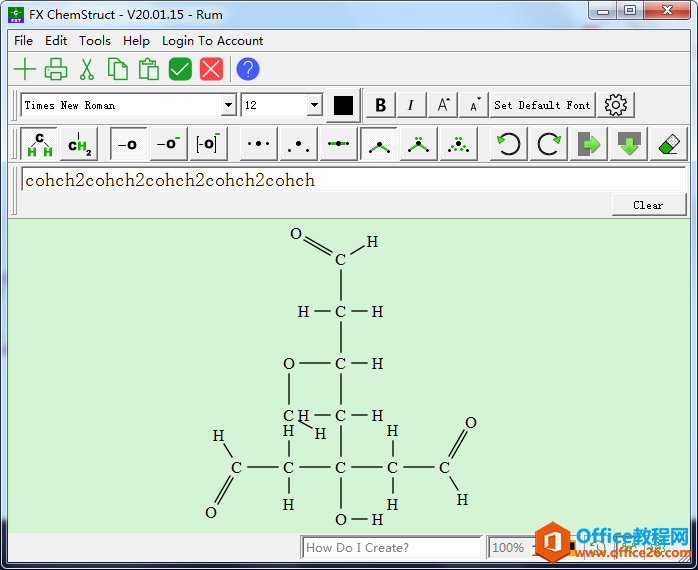698x570 pixels.
Task: Toggle the bracketed [-O] ion option
Action: click(x=208, y=144)
